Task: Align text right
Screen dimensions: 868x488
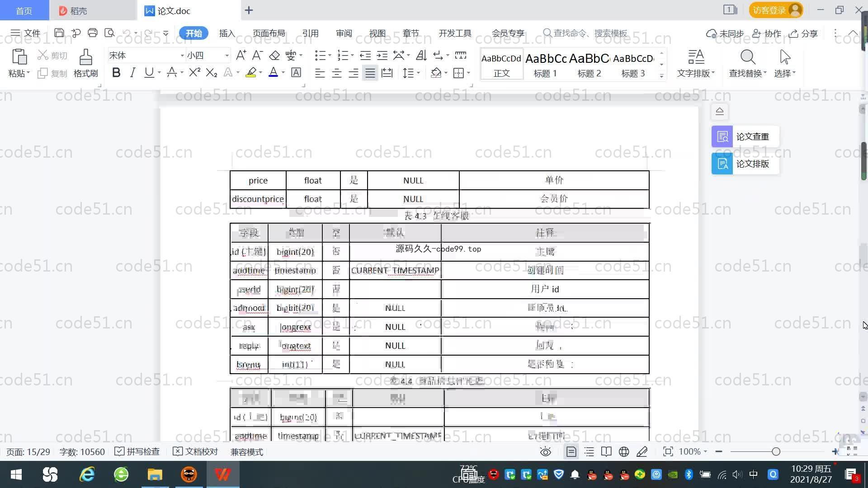Action: tap(354, 73)
